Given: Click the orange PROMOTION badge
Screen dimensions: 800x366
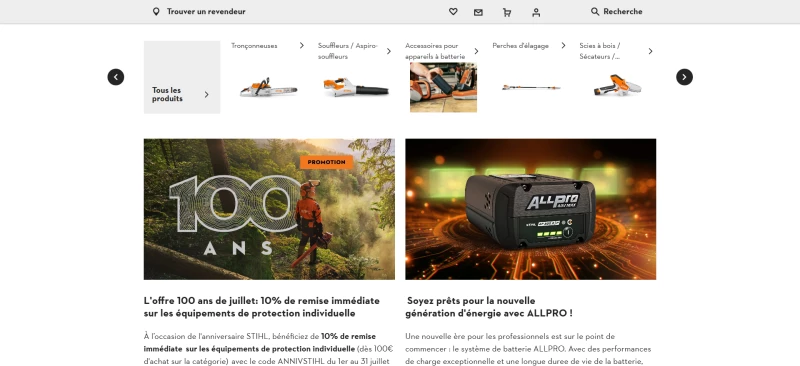Looking at the screenshot, I should [x=327, y=162].
